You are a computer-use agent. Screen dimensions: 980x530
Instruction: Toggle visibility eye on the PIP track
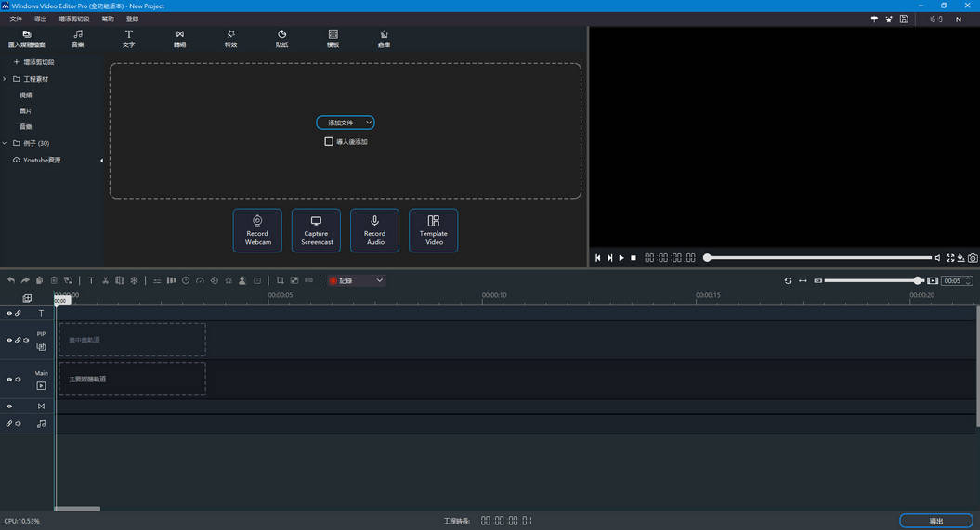click(x=9, y=341)
